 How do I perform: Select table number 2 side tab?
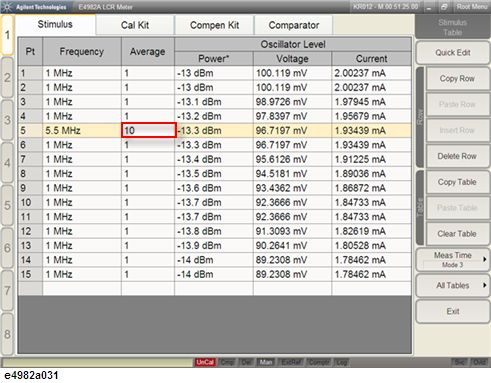tap(7, 78)
